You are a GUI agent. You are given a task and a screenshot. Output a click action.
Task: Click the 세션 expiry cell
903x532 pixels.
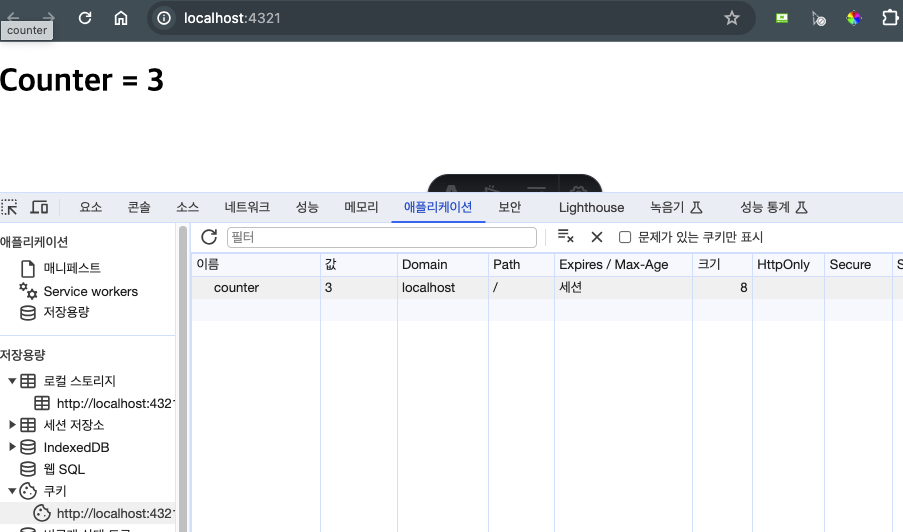click(623, 287)
